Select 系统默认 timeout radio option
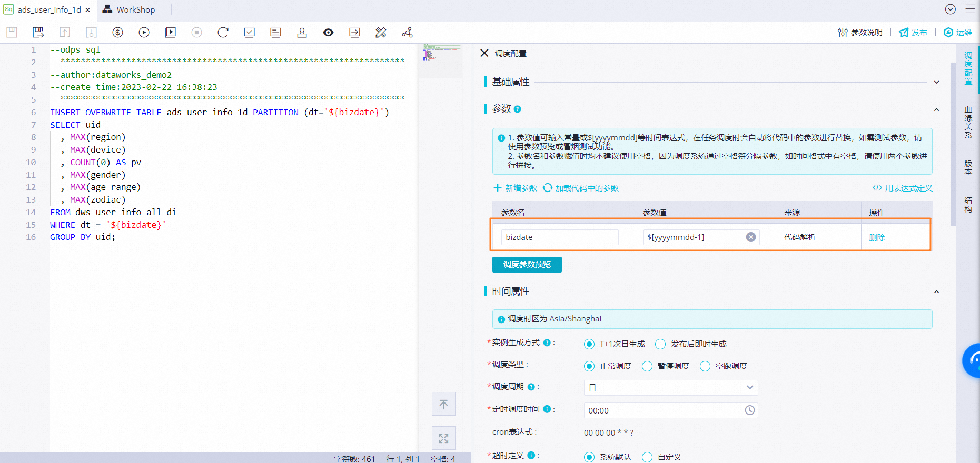Viewport: 980px width, 463px height. 589,457
